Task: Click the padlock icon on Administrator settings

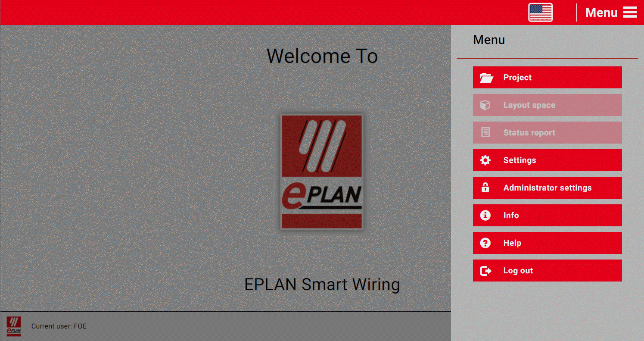Action: [x=485, y=188]
